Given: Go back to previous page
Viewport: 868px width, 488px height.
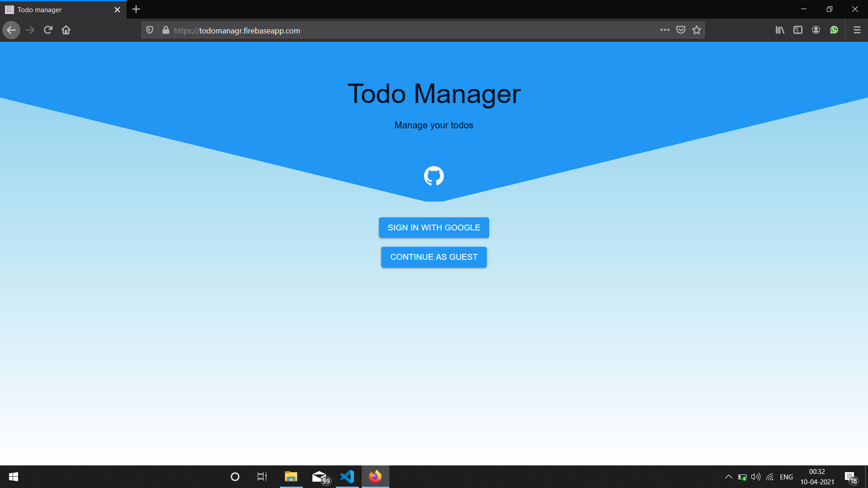Looking at the screenshot, I should click(11, 30).
